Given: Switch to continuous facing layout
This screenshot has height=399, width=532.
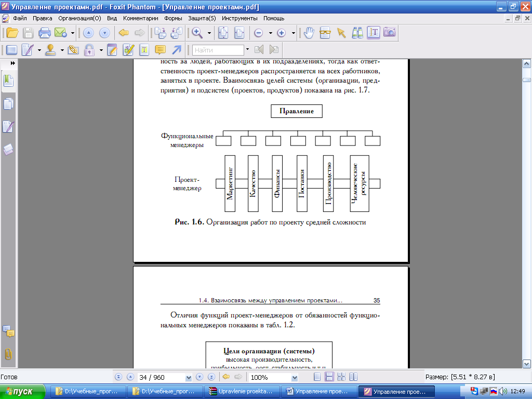Looking at the screenshot, I should pyautogui.click(x=341, y=377).
